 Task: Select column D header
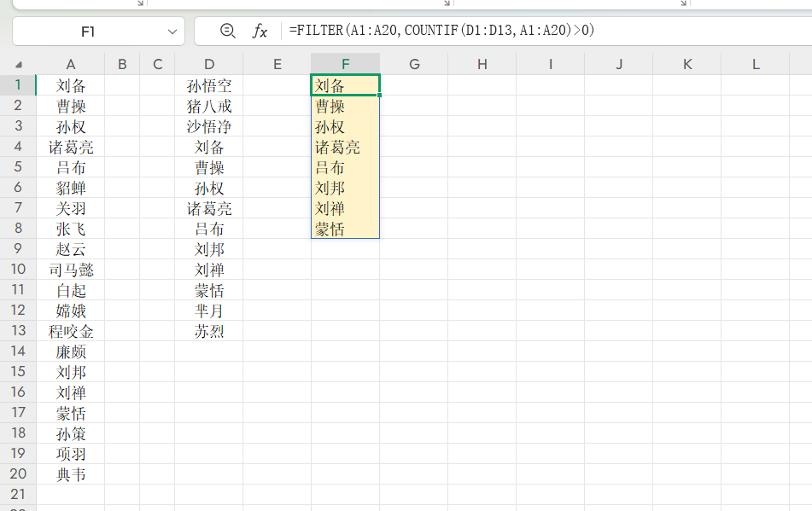(209, 64)
